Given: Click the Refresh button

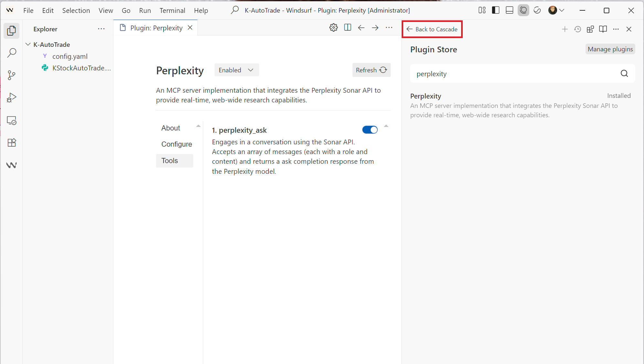Looking at the screenshot, I should pos(371,70).
